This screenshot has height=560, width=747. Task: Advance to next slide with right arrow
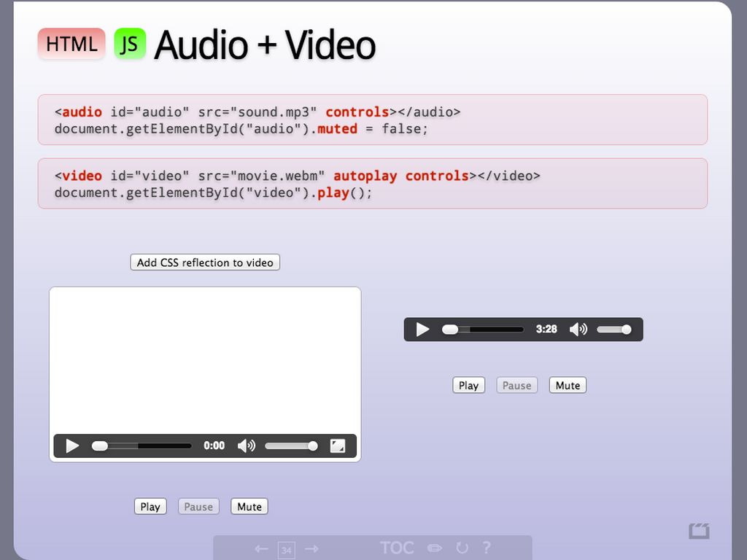tap(311, 548)
